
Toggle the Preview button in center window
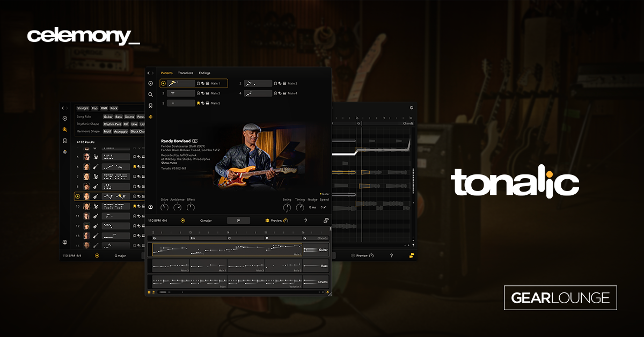(276, 221)
